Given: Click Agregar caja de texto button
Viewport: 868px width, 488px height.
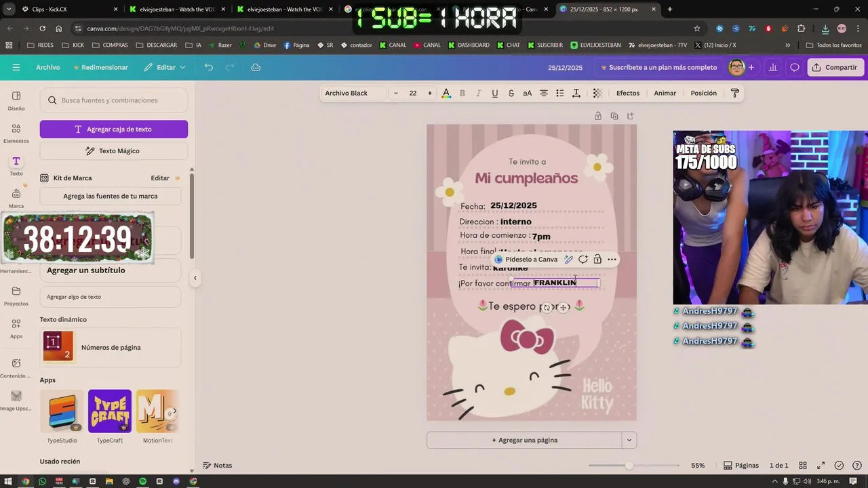Looking at the screenshot, I should 114,129.
